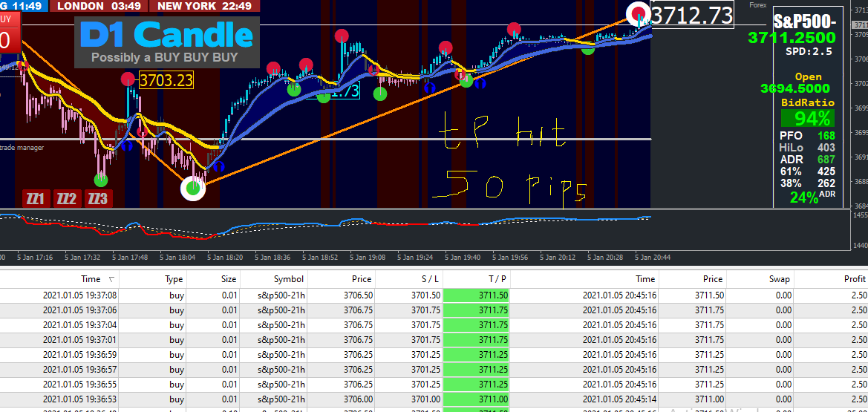Image resolution: width=868 pixels, height=412 pixels.
Task: Select the white-ringed red swing-high marker
Action: coord(639,13)
